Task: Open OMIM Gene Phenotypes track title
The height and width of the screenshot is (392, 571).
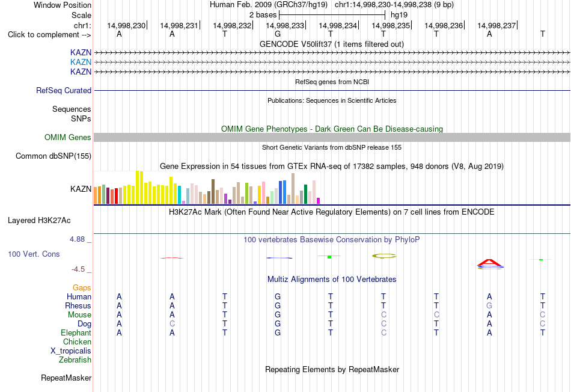Action: coord(332,129)
